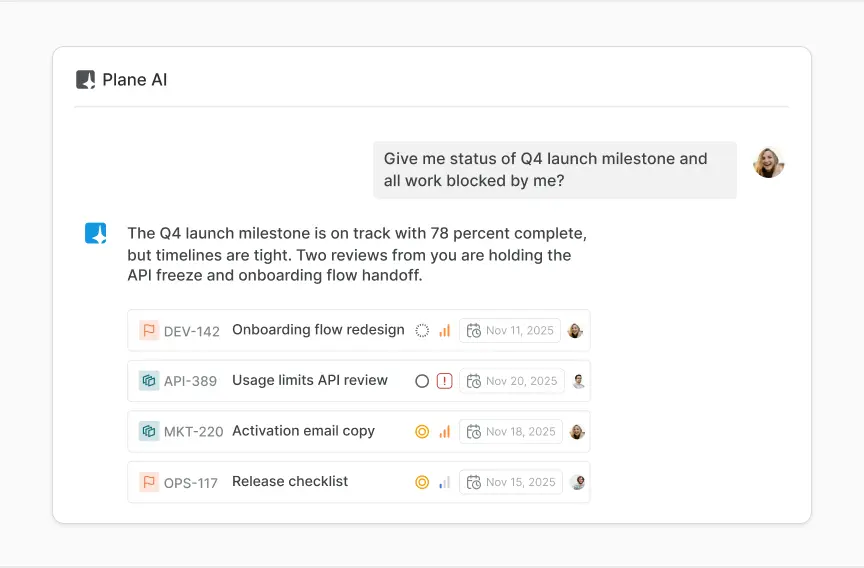The width and height of the screenshot is (864, 568).
Task: Click the assignee avatar on MKT-220 row
Action: [x=577, y=432]
